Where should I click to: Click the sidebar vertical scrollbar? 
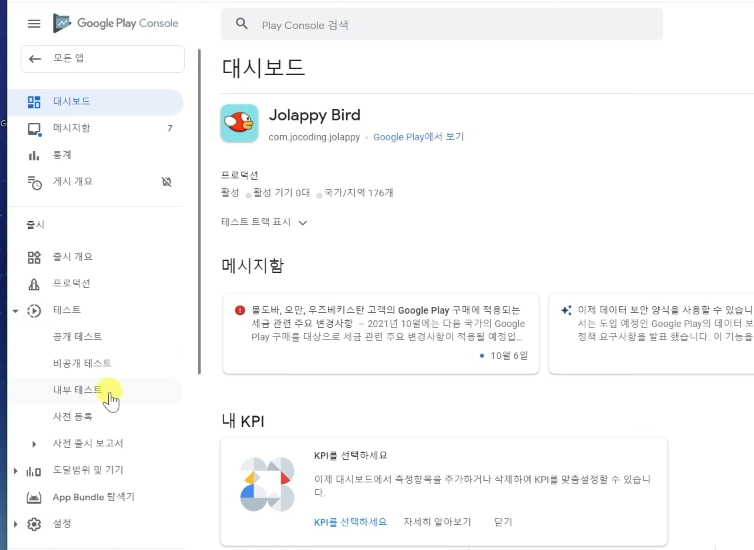(x=199, y=212)
